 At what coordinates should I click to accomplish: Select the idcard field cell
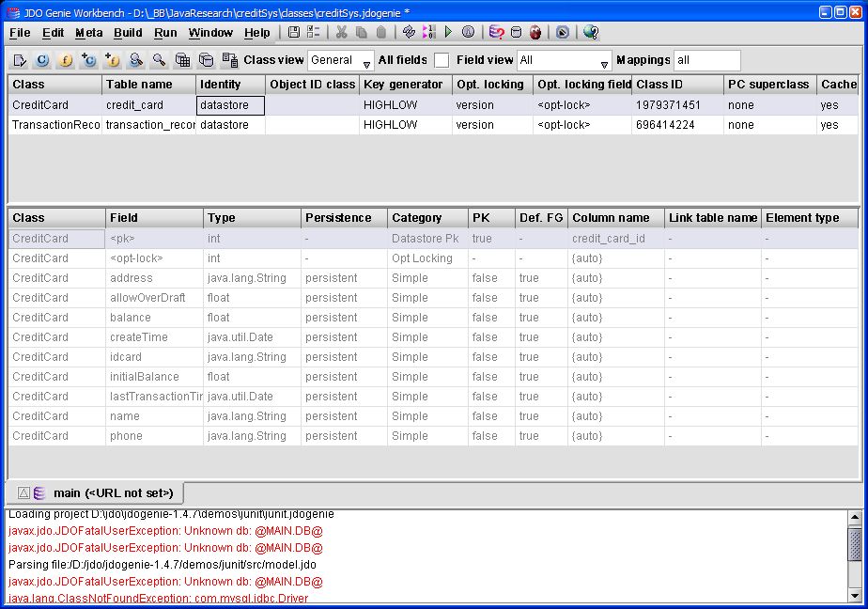154,356
